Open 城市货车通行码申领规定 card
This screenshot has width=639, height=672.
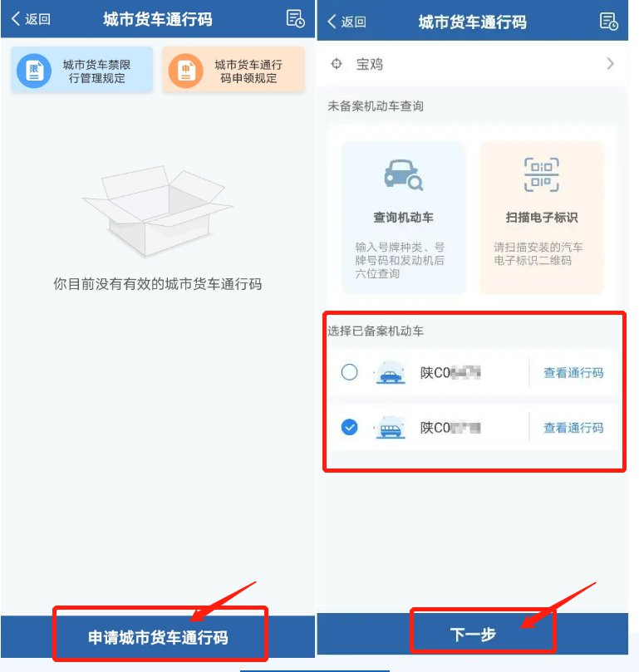[233, 70]
